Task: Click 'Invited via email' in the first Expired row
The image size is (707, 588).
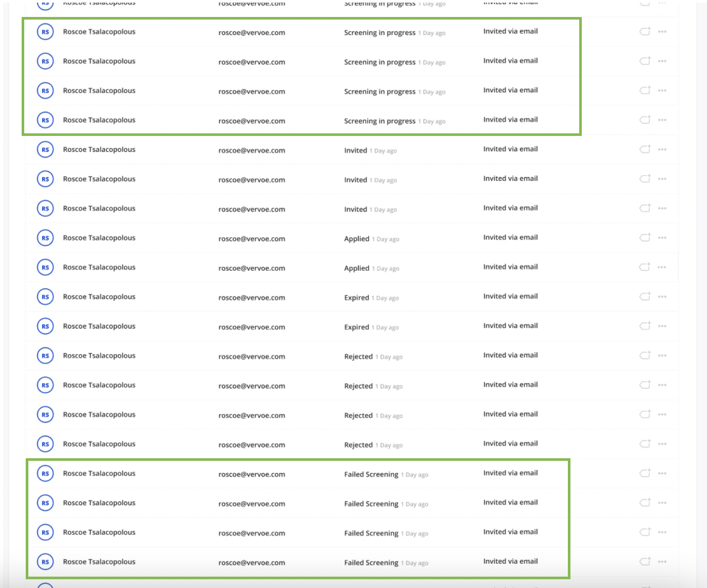Action: pyautogui.click(x=510, y=296)
